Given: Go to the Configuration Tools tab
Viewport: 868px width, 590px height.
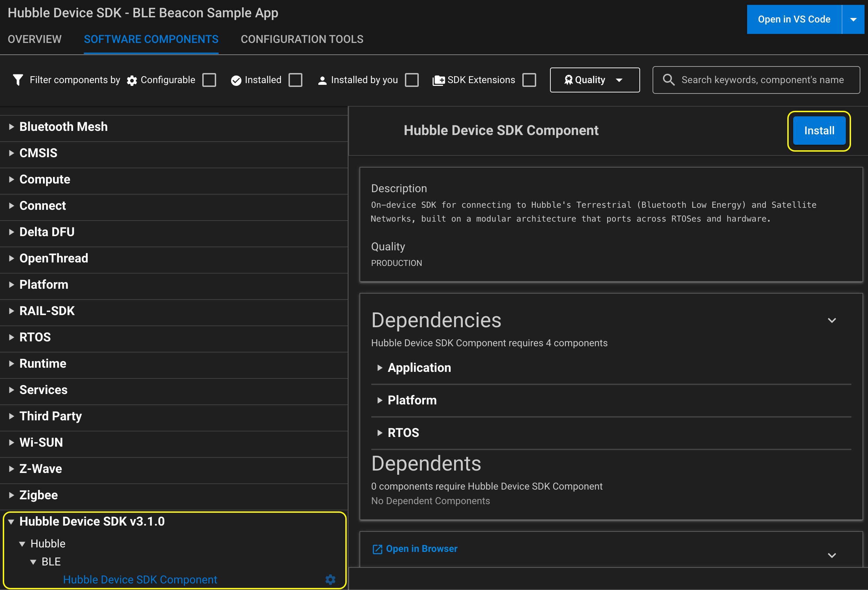Looking at the screenshot, I should (x=302, y=39).
